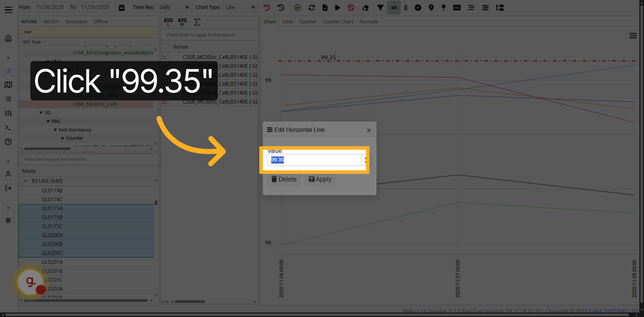Open bar chart view in sidebar
Viewport: 644px width, 317px height.
click(8, 70)
